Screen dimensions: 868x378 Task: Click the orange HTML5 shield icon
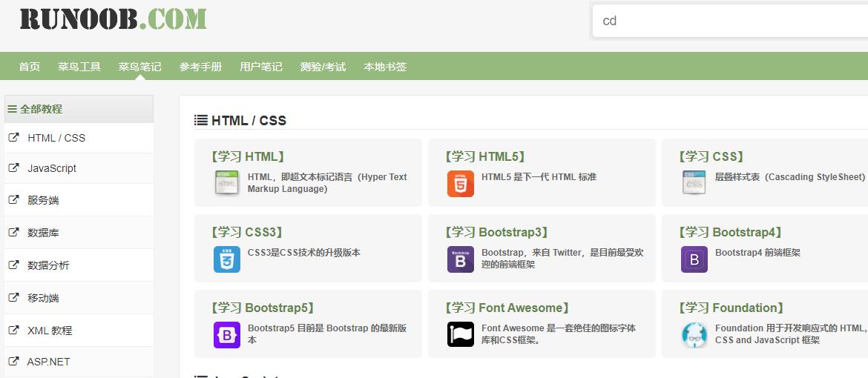(461, 183)
